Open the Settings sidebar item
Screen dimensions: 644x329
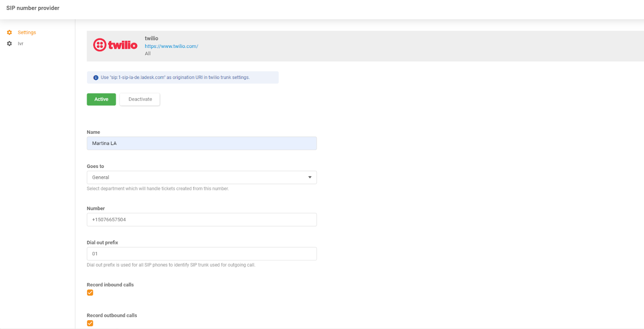27,33
